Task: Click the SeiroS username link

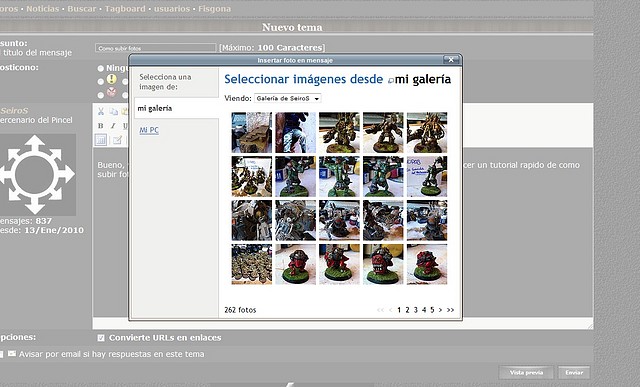Action: 14,111
